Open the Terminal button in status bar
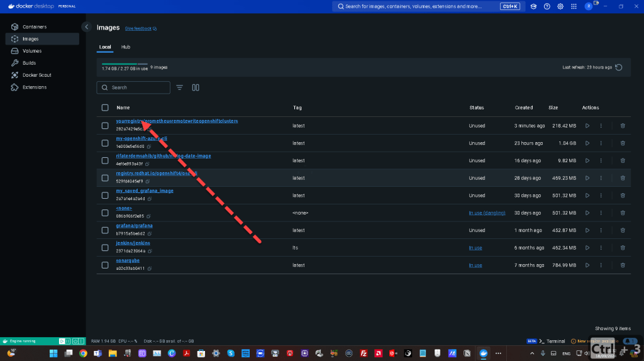This screenshot has width=644, height=361. (x=552, y=342)
